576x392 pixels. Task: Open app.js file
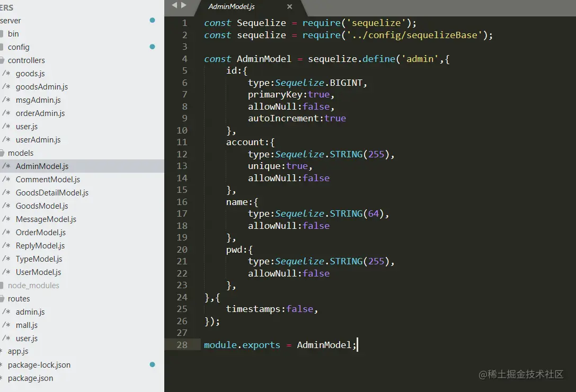(x=18, y=351)
